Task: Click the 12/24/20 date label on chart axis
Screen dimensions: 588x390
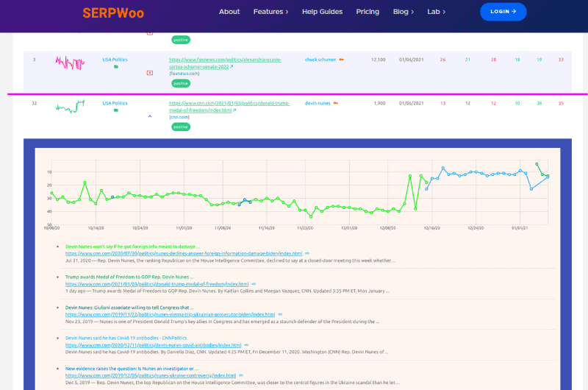Action: coord(476,228)
